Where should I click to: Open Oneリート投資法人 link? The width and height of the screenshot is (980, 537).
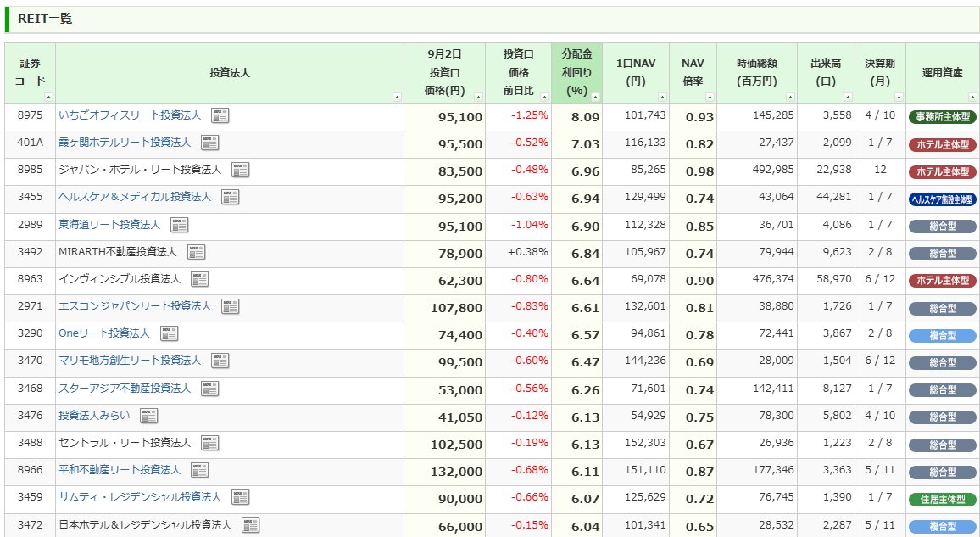coord(104,333)
